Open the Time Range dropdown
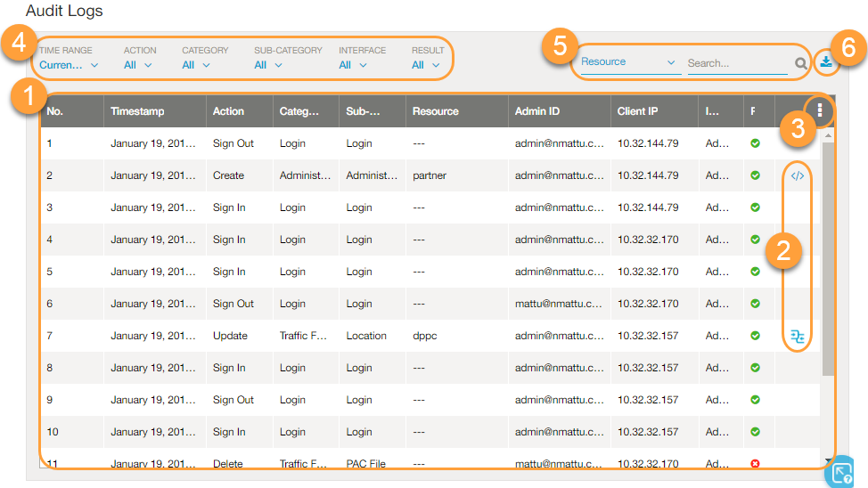The height and width of the screenshot is (488, 868). [x=69, y=65]
